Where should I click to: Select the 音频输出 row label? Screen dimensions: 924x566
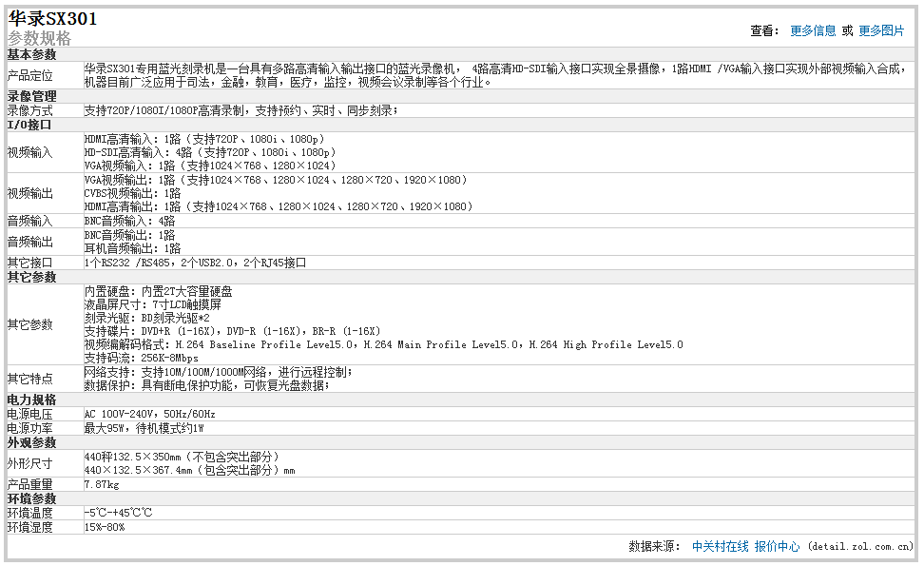(x=30, y=242)
